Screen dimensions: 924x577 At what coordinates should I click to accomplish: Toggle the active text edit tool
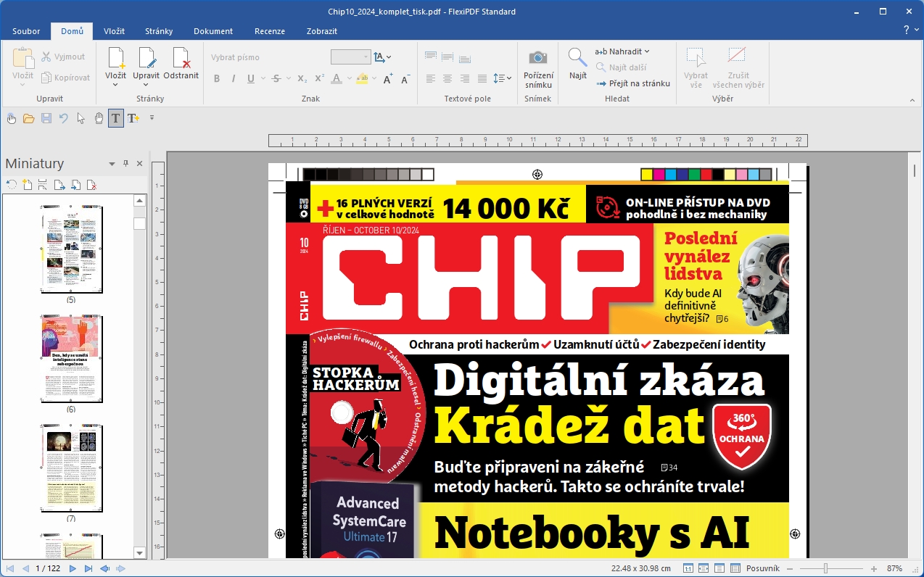(116, 118)
